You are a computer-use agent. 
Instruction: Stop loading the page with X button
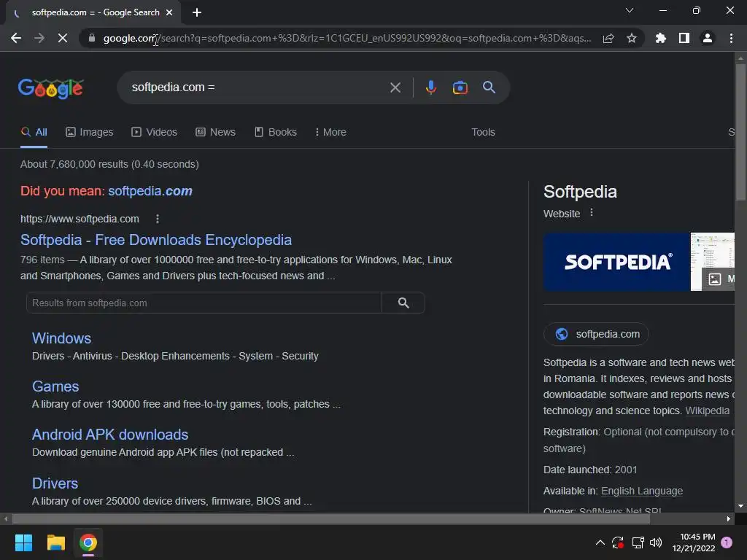point(63,38)
